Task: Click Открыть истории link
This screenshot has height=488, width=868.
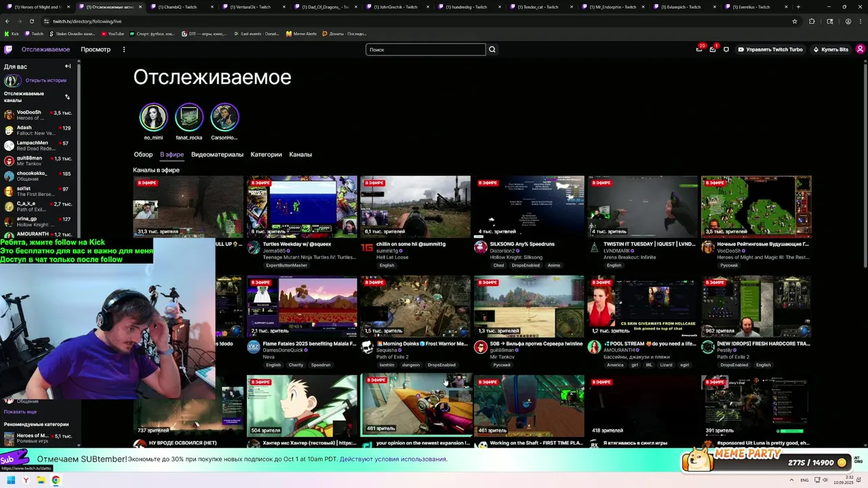Action: click(x=46, y=81)
